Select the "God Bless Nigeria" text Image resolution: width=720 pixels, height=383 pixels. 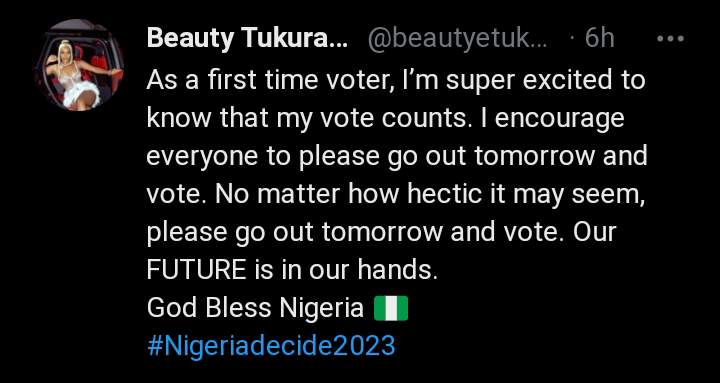tap(255, 308)
